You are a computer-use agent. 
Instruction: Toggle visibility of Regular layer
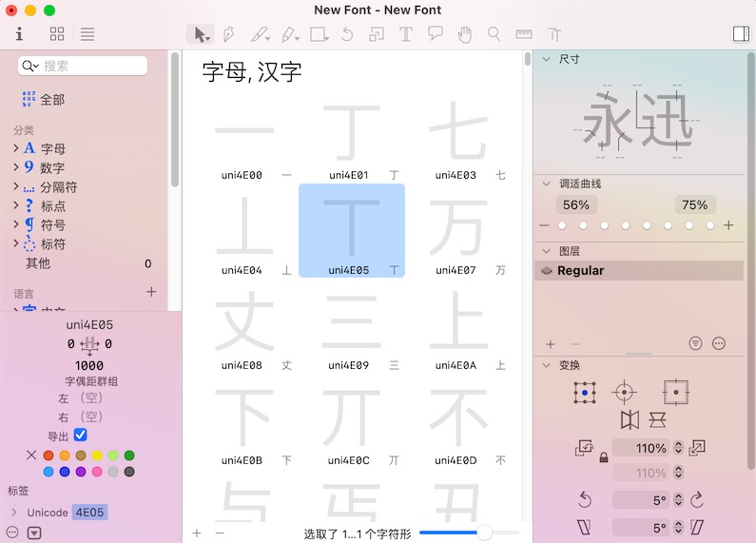(547, 271)
